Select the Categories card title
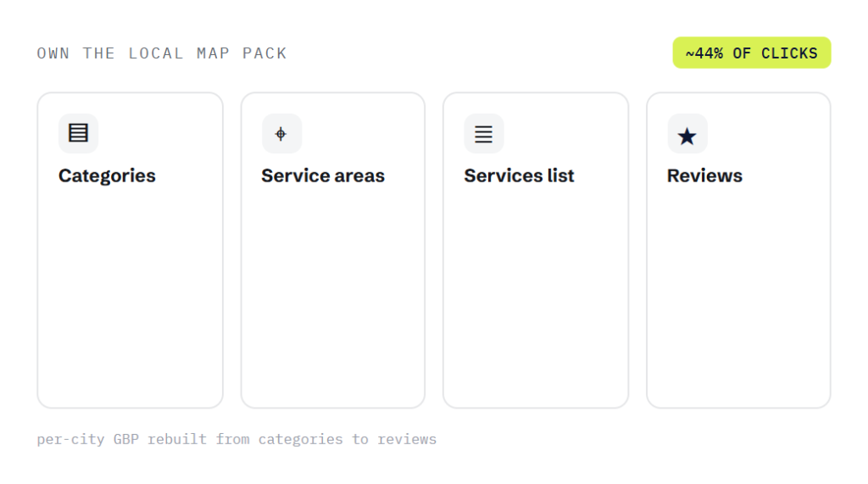The height and width of the screenshot is (484, 868). click(107, 175)
